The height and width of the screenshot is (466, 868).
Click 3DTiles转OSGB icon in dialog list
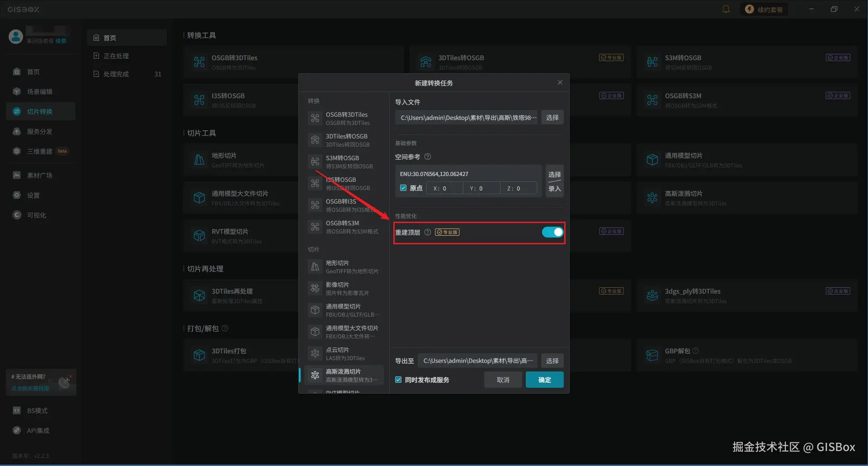(x=315, y=140)
